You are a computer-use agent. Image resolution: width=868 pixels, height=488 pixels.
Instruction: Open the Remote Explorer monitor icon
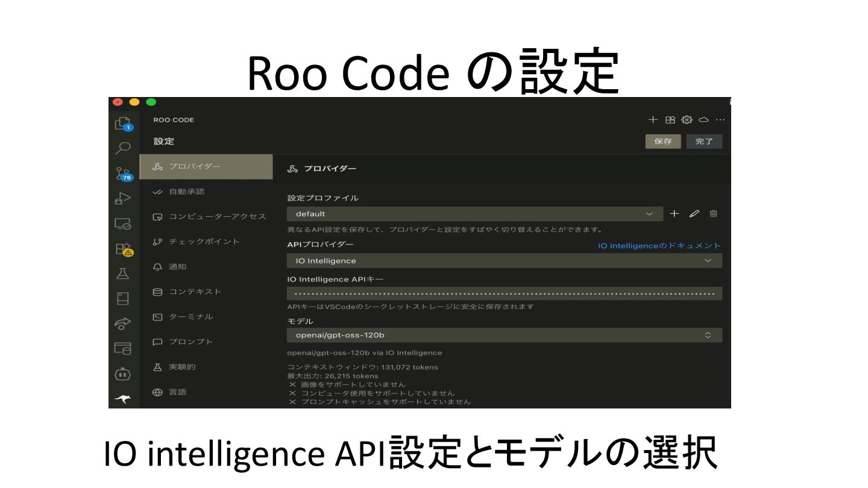123,224
